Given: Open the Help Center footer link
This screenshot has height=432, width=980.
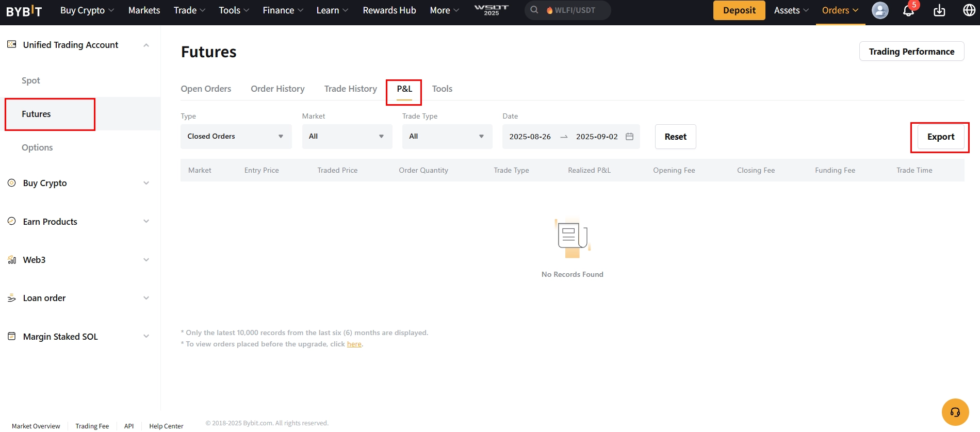Looking at the screenshot, I should click(166, 426).
